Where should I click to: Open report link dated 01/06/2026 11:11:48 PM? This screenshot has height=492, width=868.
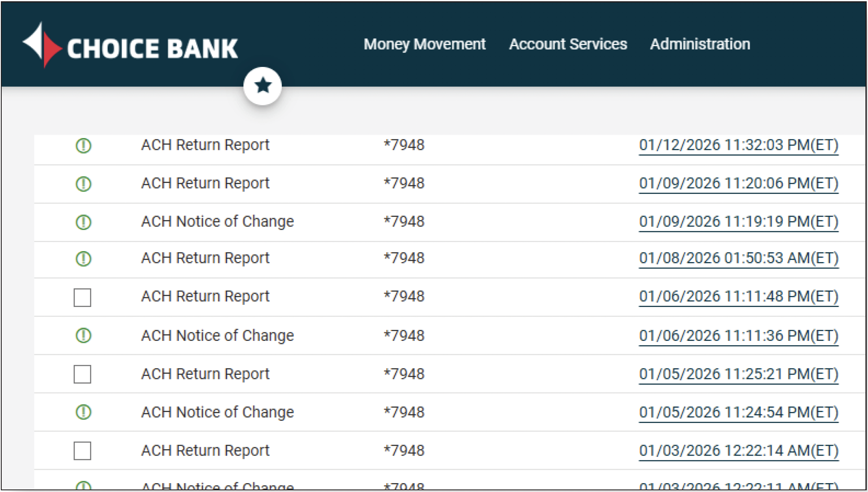738,296
